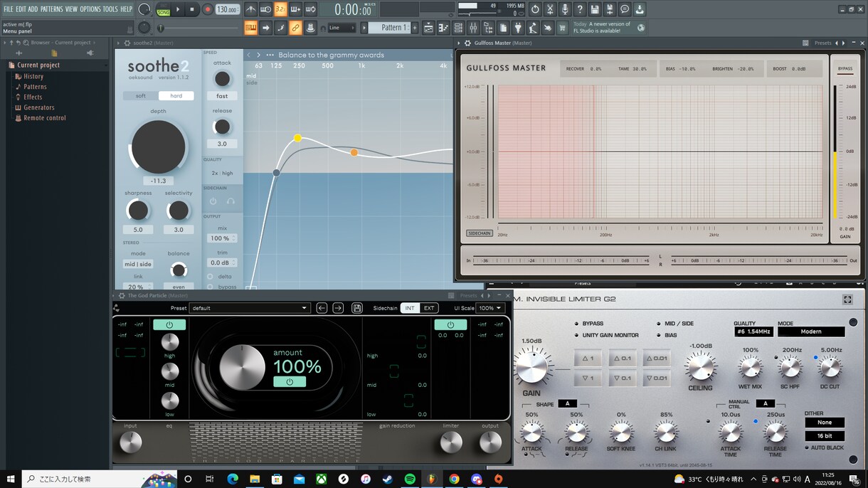Viewport: 868px width, 488px height.
Task: Click God Particle previous preset arrow
Action: coord(322,308)
